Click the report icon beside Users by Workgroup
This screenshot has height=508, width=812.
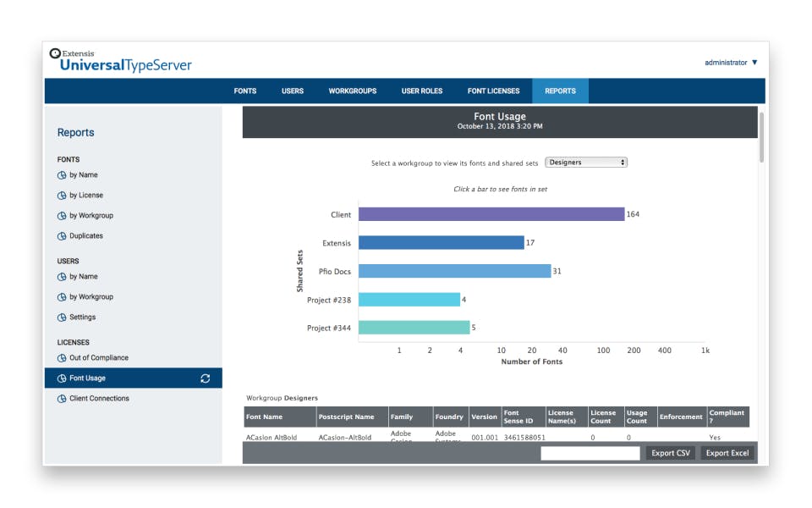click(x=62, y=297)
